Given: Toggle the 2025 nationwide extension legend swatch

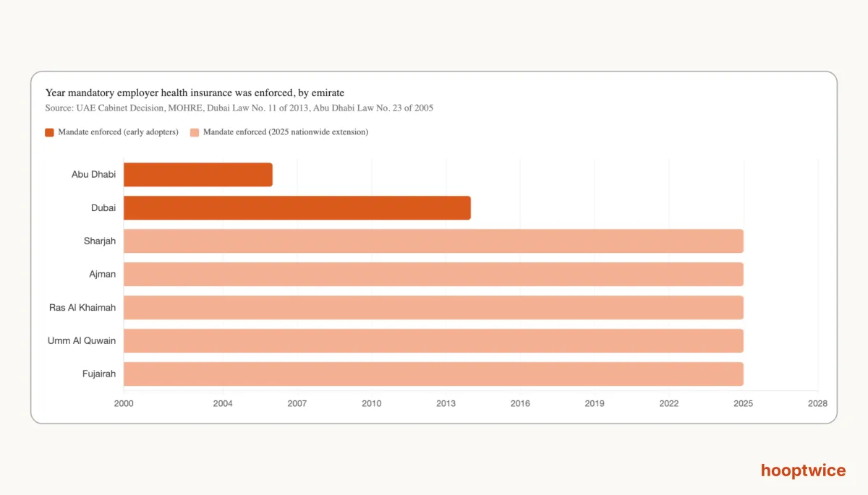Looking at the screenshot, I should (195, 132).
